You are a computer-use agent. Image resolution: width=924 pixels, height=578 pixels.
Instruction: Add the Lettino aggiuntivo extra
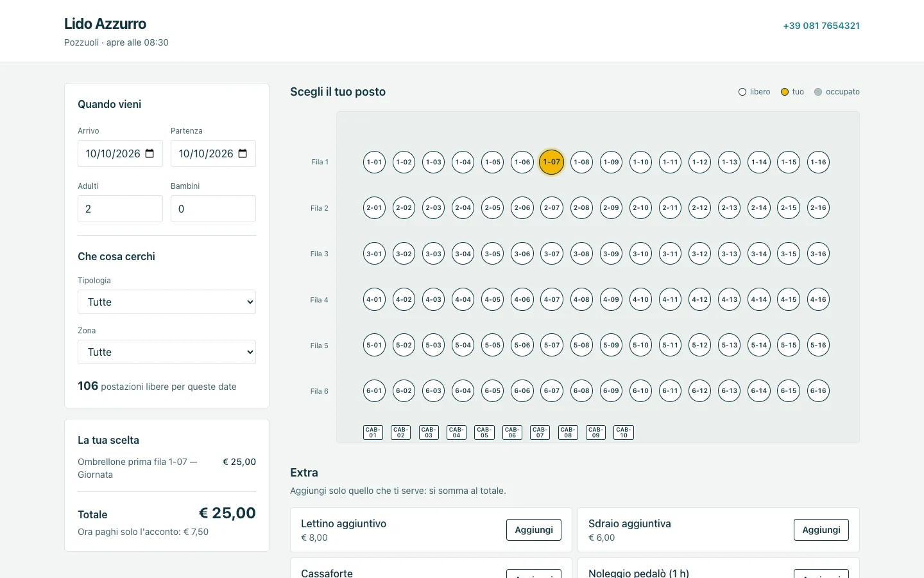tap(534, 530)
